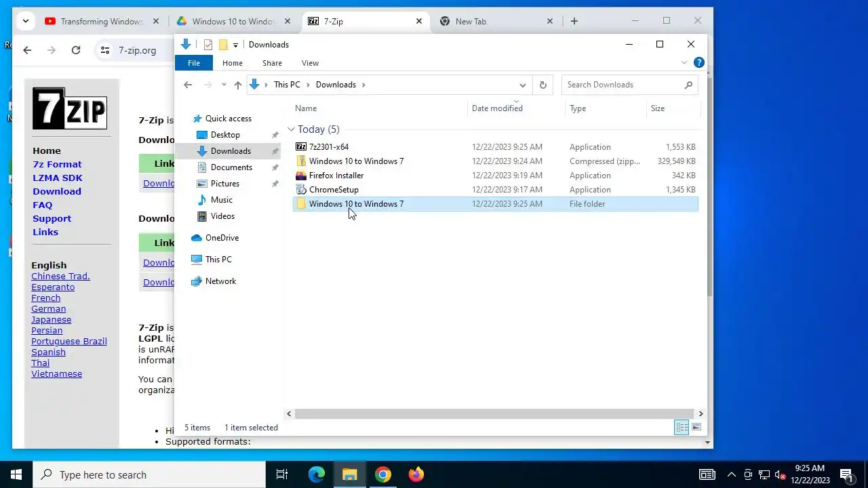This screenshot has height=488, width=868.
Task: Open the Share ribbon tab
Action: 272,63
